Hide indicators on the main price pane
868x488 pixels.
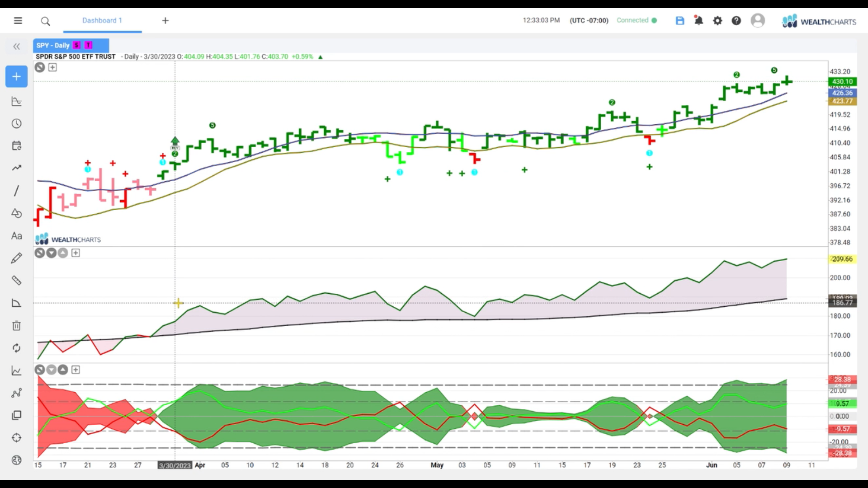40,67
